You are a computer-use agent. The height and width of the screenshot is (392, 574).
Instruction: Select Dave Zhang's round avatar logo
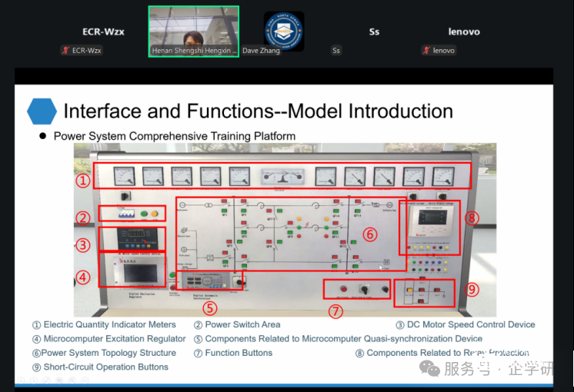(284, 32)
